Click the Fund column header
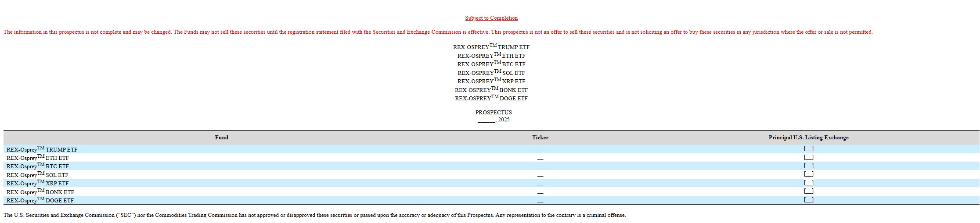Viewport: 980px width, 223px height. 221,138
